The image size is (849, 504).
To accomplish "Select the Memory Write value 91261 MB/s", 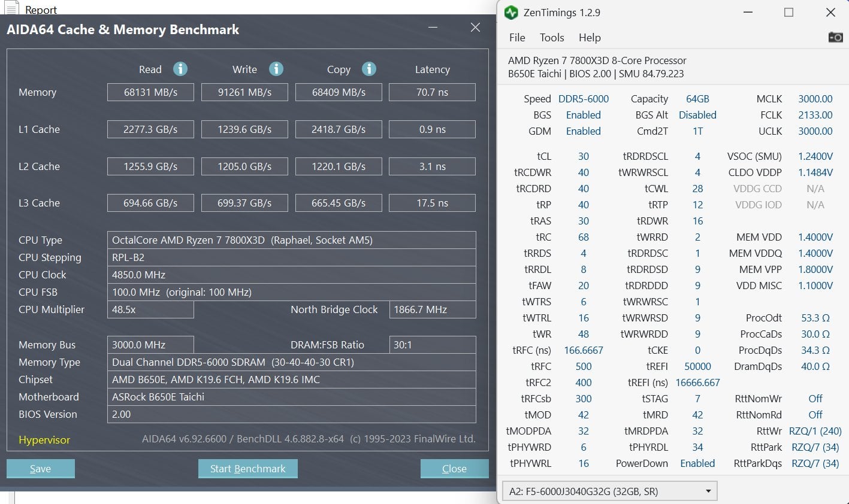I will pyautogui.click(x=244, y=92).
